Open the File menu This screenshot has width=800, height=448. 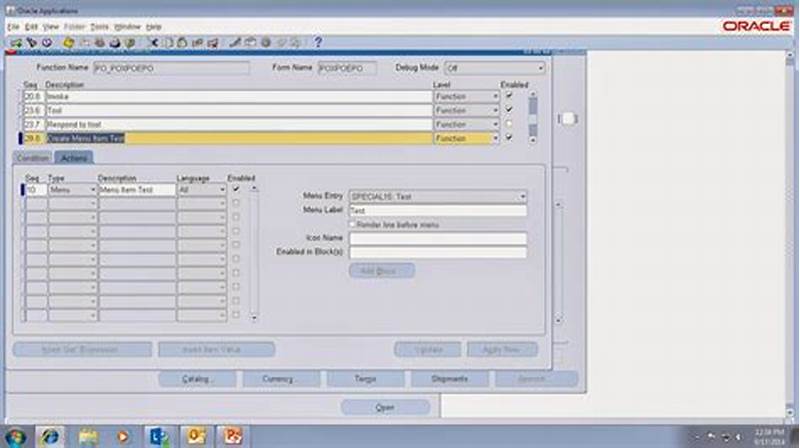13,27
